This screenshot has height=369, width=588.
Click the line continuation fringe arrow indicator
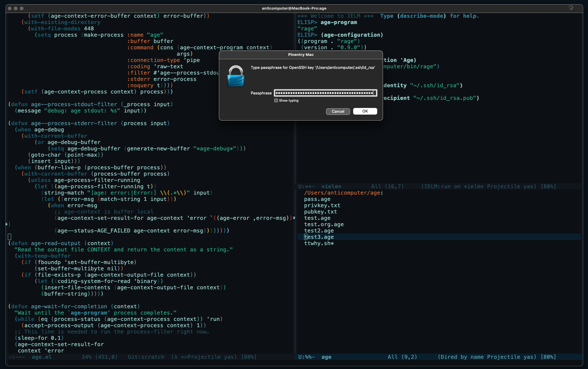tap(294, 218)
